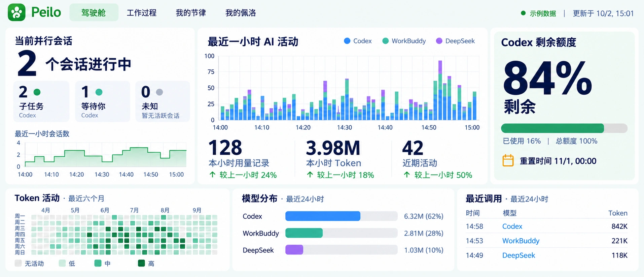Click the 中 legend swatch
The width and height of the screenshot is (644, 277).
coord(98,263)
